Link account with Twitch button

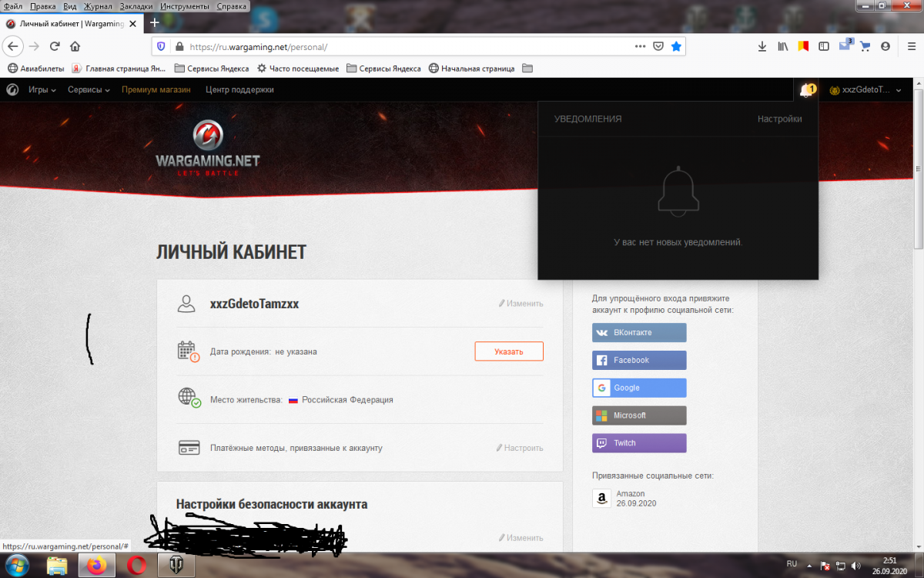click(639, 443)
